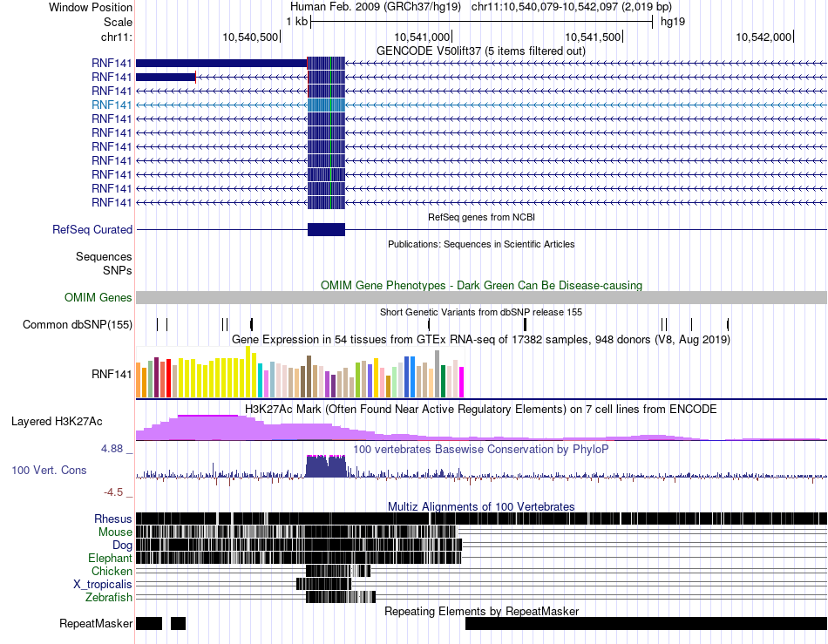Click the Mouse alignment label
The height and width of the screenshot is (644, 828).
(x=115, y=532)
